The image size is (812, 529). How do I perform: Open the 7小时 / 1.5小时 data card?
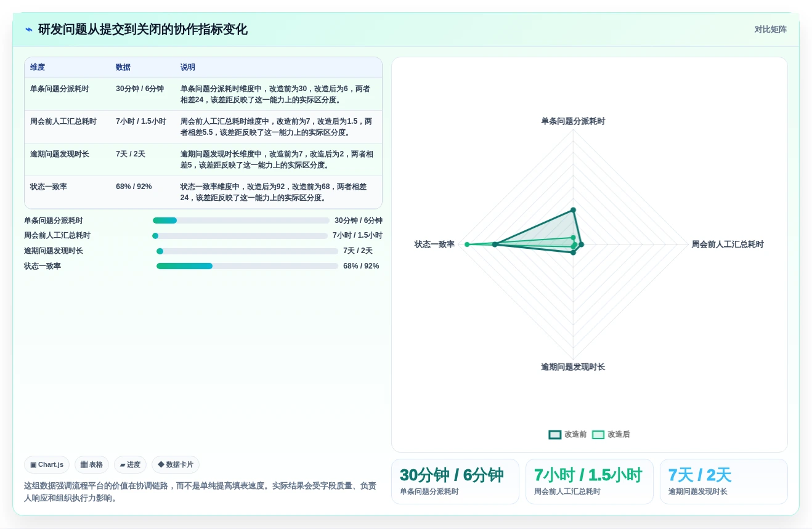pyautogui.click(x=589, y=482)
